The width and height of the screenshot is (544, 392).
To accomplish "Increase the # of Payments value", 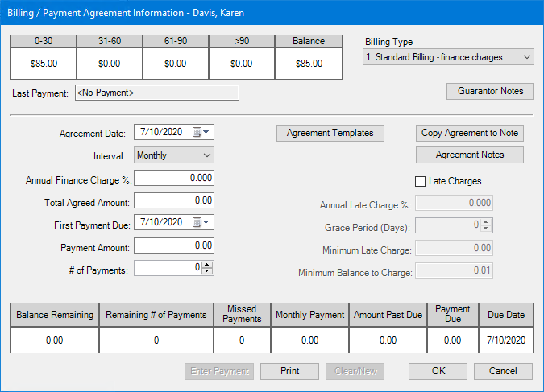I will pyautogui.click(x=207, y=265).
